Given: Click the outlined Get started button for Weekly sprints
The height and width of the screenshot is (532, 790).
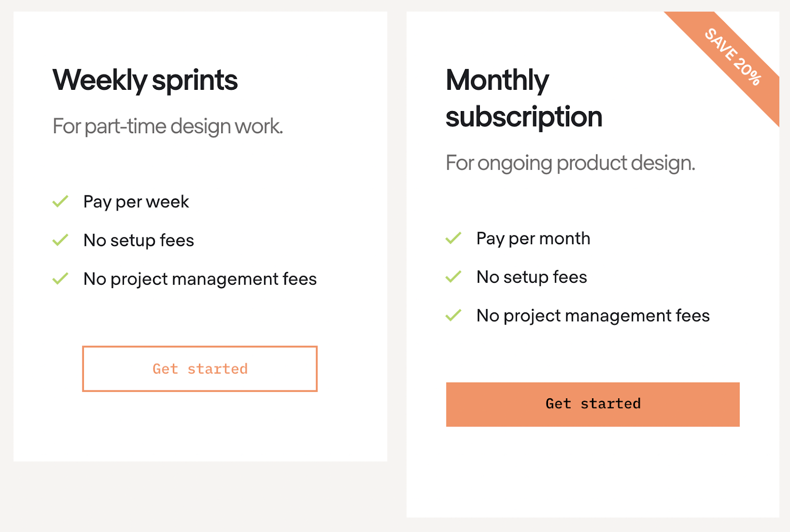Looking at the screenshot, I should (199, 369).
